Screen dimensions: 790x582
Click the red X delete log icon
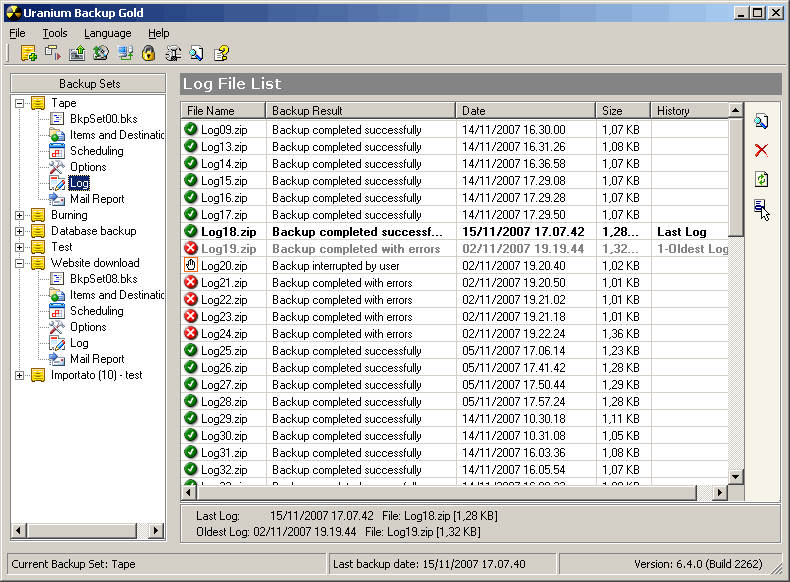pos(761,150)
